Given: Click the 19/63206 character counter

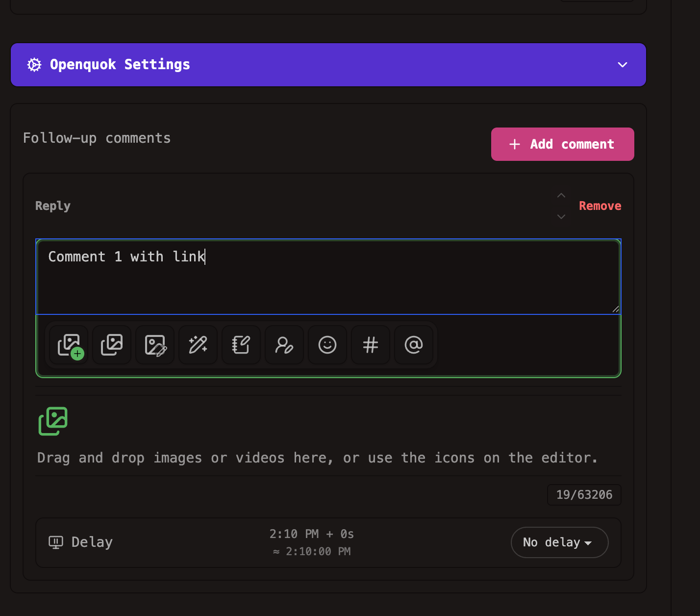Looking at the screenshot, I should tap(584, 495).
